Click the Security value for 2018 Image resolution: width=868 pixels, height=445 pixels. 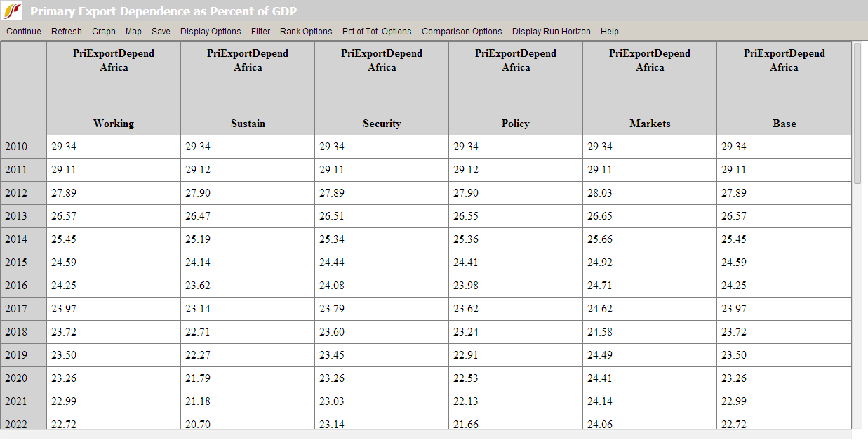coord(382,332)
